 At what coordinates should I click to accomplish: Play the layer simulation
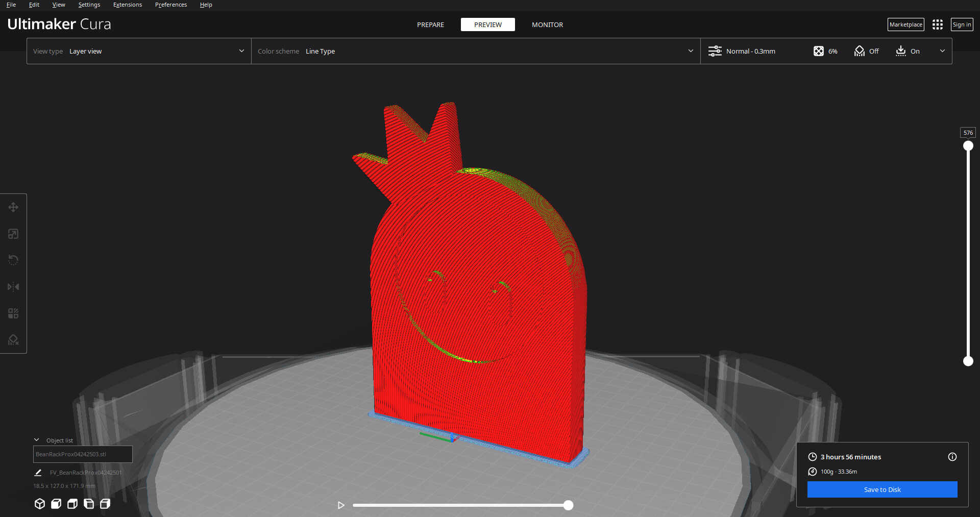[x=341, y=505]
